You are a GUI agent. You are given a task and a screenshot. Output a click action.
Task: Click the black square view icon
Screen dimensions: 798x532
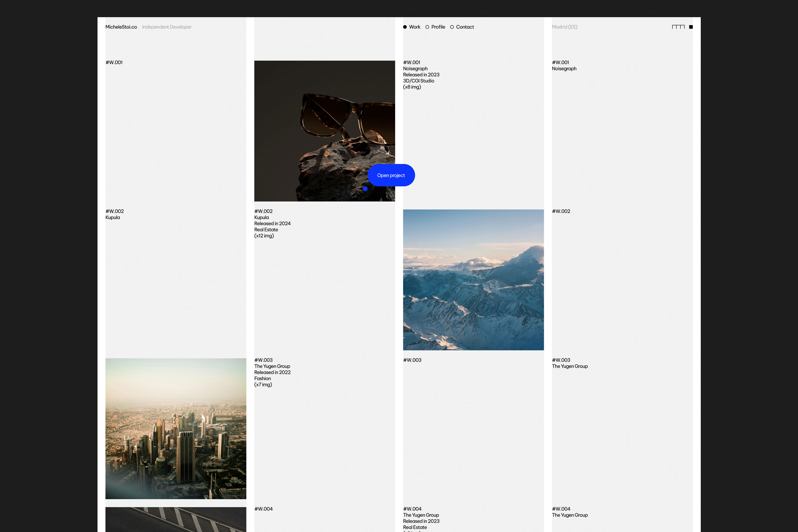pyautogui.click(x=691, y=27)
